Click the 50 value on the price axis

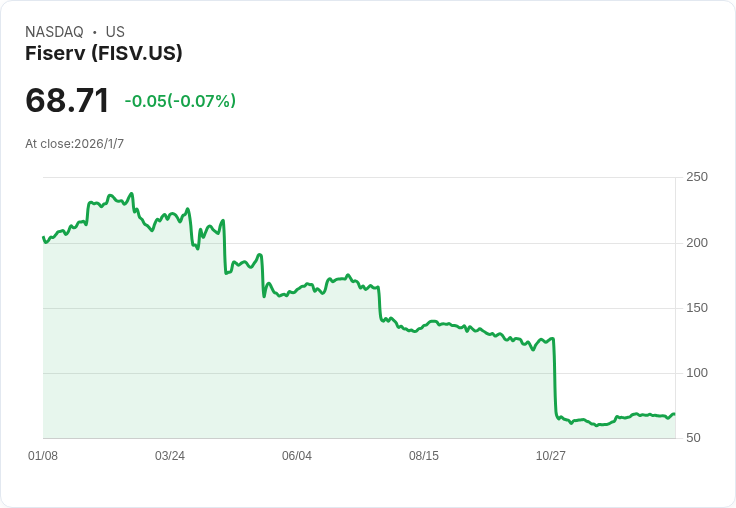tap(694, 437)
